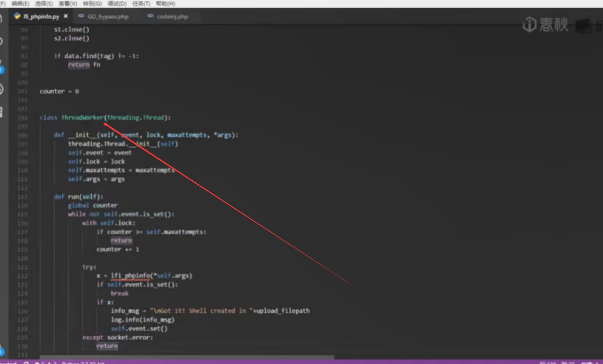The width and height of the screenshot is (603, 364).
Task: Click the line 'class ThreadWorker(threading.Thread):'
Action: (x=105, y=118)
